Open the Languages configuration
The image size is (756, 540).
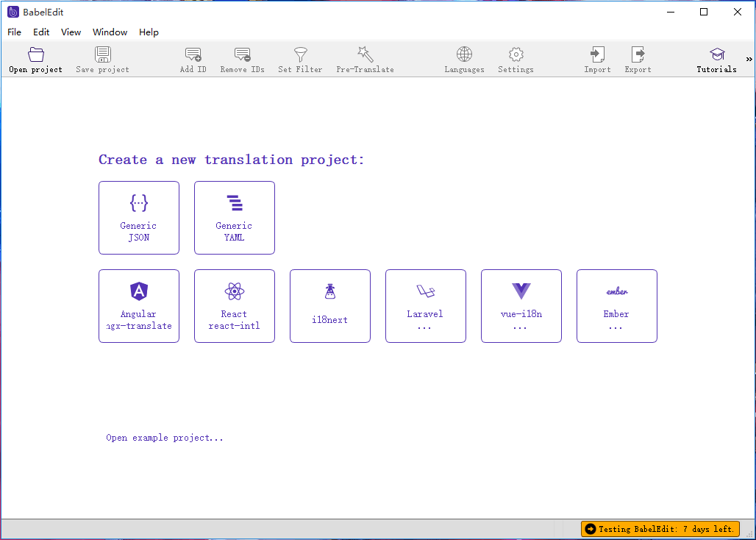[464, 59]
